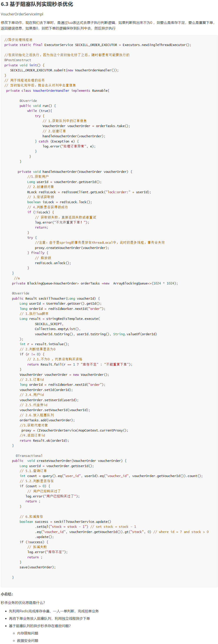Screen dimensions: 218x644
Task: Click the orderTasks.add(voucherOrder) line
Action: (47, 420)
